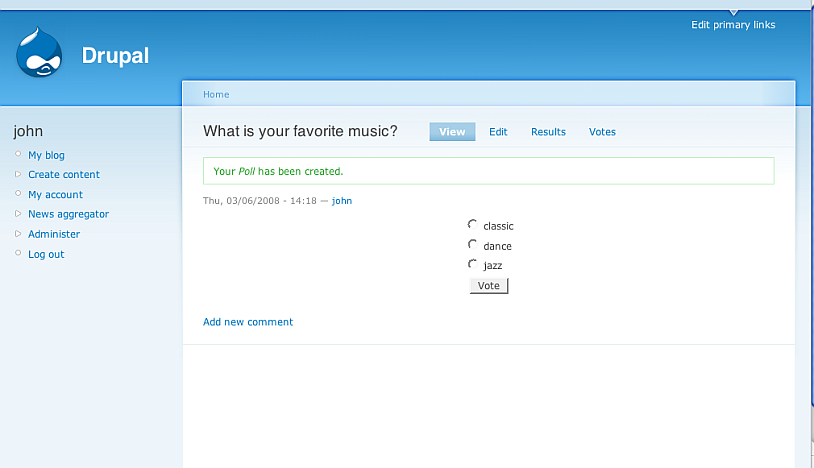Choose the jazz radio option
This screenshot has height=468, width=814.
click(473, 265)
